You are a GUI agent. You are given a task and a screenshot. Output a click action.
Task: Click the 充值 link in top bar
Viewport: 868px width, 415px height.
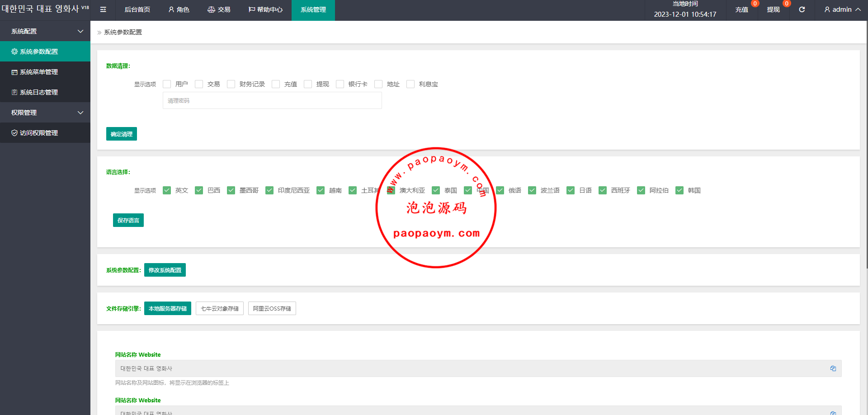(742, 9)
